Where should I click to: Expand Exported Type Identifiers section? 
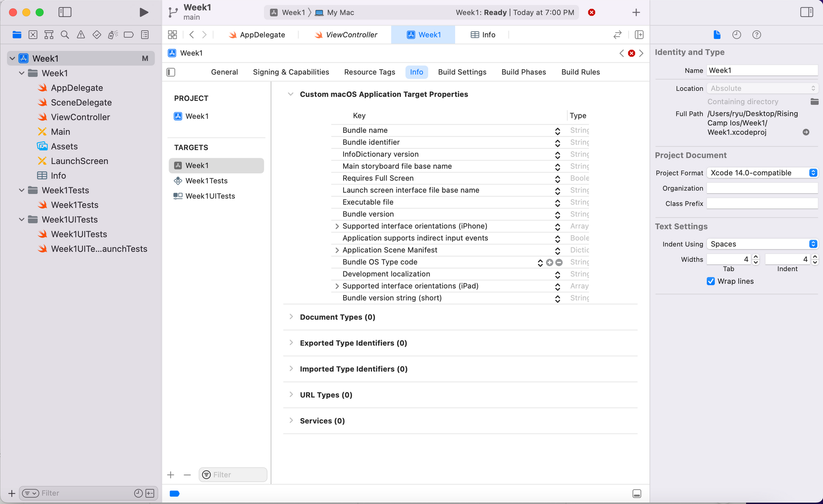click(291, 342)
